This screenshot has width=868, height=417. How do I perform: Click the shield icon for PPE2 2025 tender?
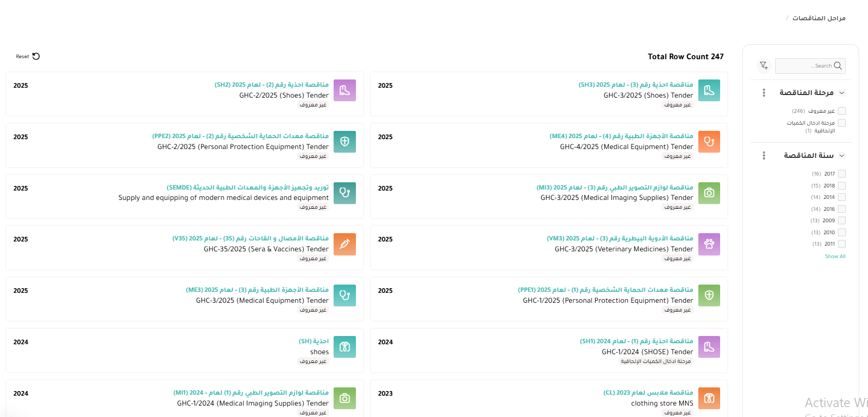point(345,142)
